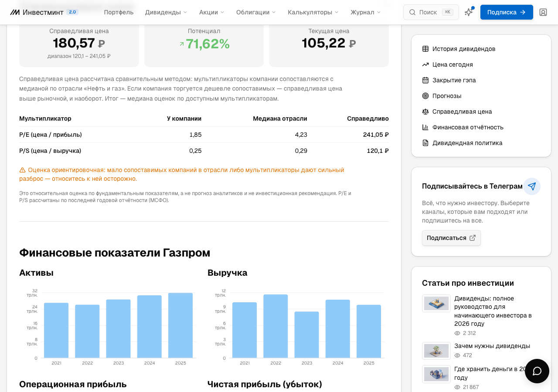
Task: Open thumbnail of Где хранить деньги article
Action: point(436,374)
